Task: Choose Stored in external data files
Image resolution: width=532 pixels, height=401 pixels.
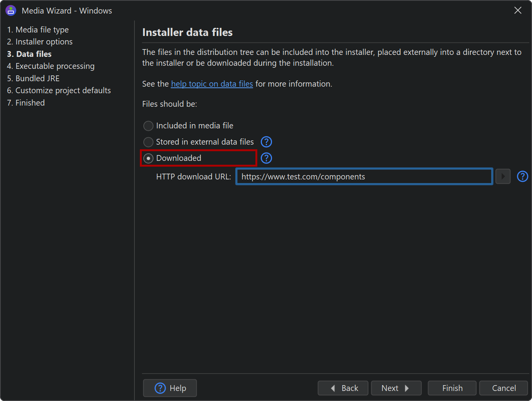Action: tap(148, 142)
